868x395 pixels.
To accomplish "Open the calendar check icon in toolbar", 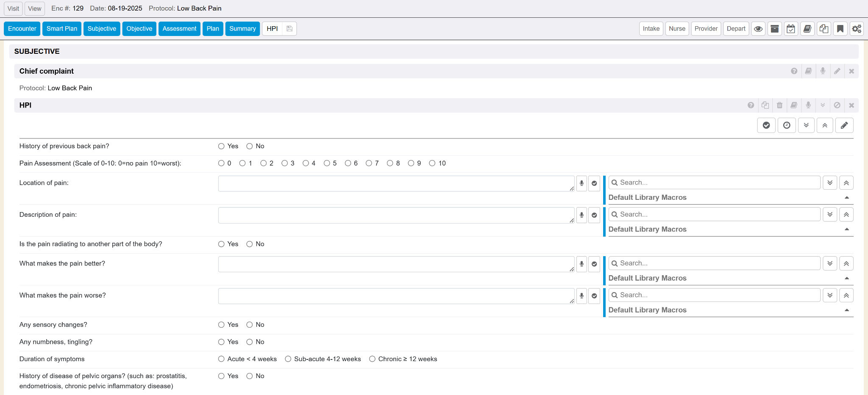I will pyautogui.click(x=791, y=29).
